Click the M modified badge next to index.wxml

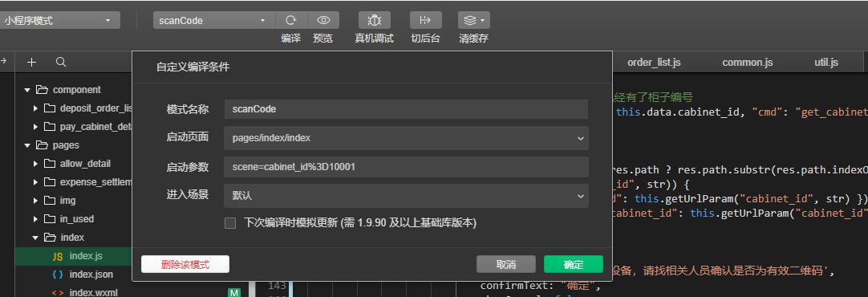234,292
